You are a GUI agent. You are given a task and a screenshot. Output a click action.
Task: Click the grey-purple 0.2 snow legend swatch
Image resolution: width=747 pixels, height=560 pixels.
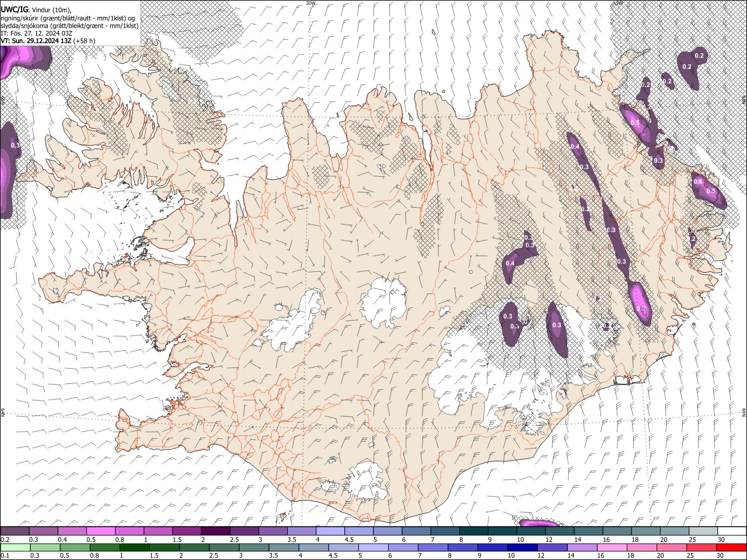point(14,531)
